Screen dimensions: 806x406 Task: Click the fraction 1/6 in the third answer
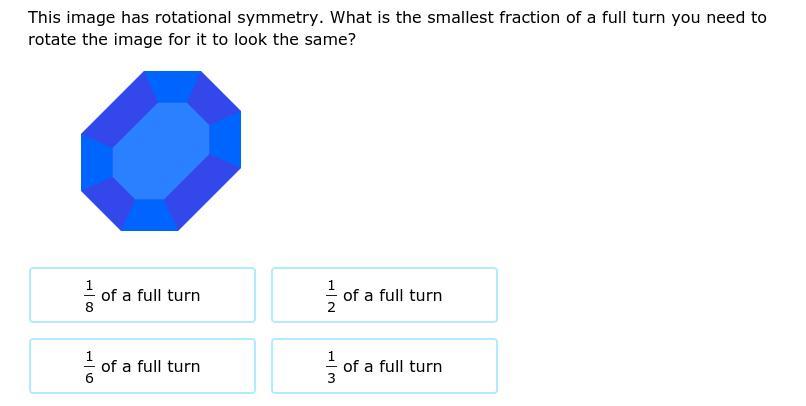(89, 366)
